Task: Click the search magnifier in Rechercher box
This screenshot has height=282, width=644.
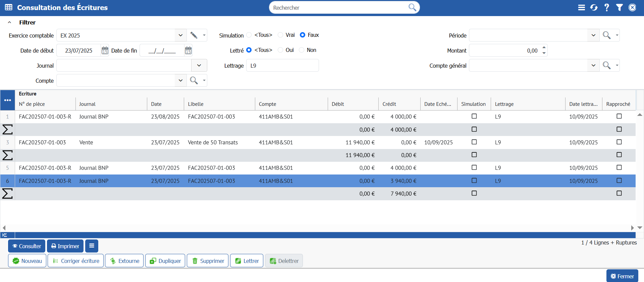Action: pyautogui.click(x=412, y=7)
